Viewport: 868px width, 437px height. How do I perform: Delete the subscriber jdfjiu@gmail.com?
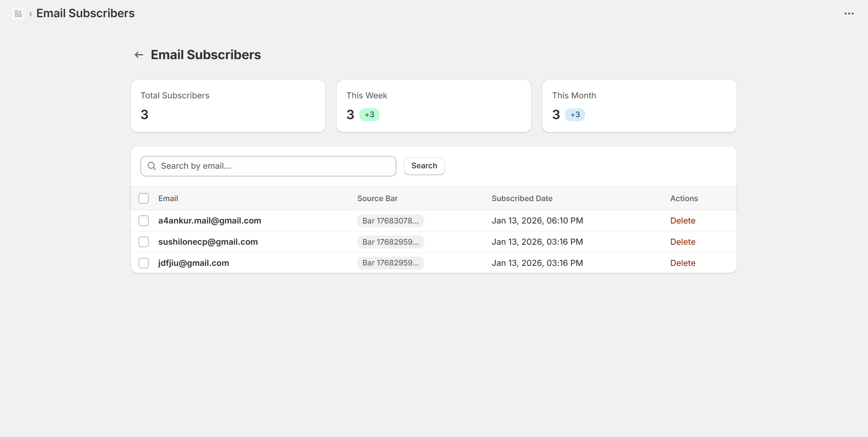pyautogui.click(x=683, y=263)
